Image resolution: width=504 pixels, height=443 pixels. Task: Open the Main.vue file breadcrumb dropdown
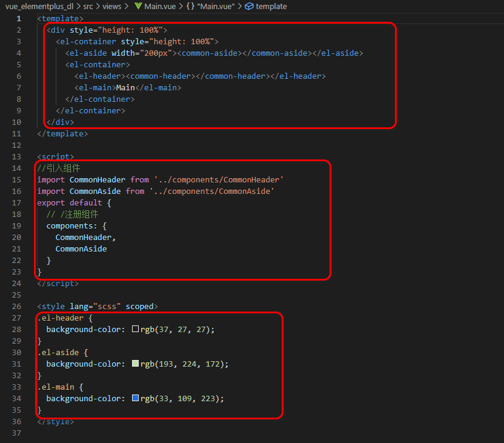(160, 6)
